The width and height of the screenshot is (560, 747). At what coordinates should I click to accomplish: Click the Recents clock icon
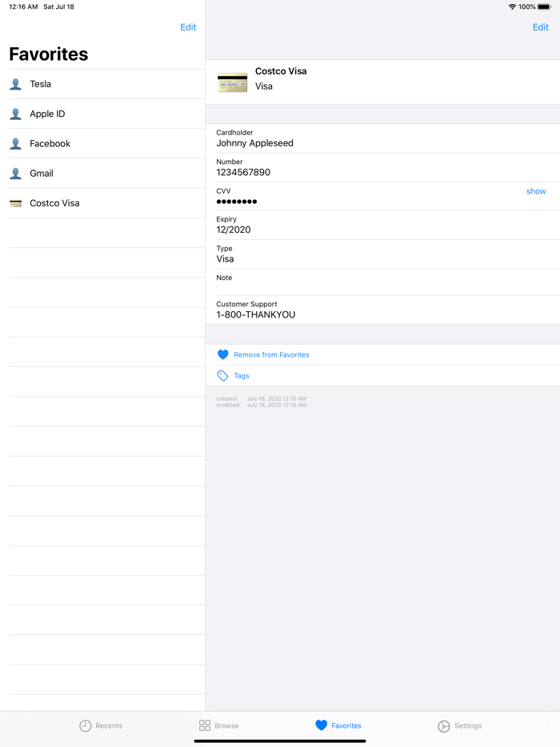pyautogui.click(x=86, y=725)
